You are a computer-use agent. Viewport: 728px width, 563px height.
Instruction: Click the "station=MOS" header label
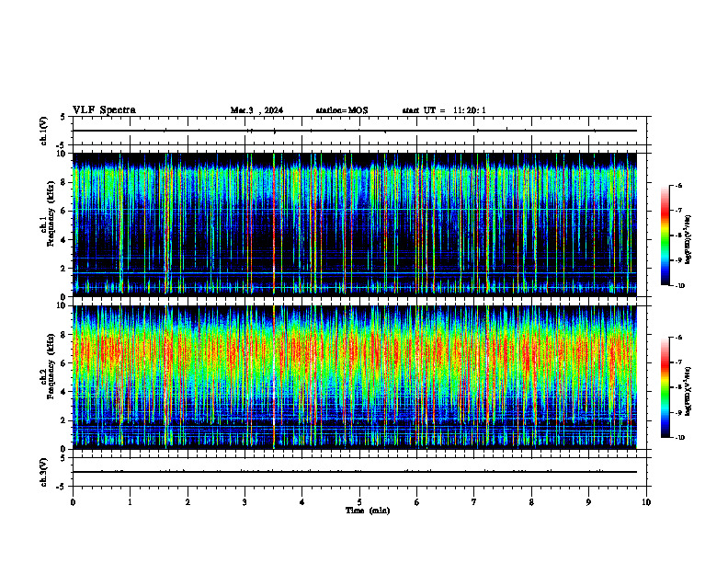pos(342,110)
